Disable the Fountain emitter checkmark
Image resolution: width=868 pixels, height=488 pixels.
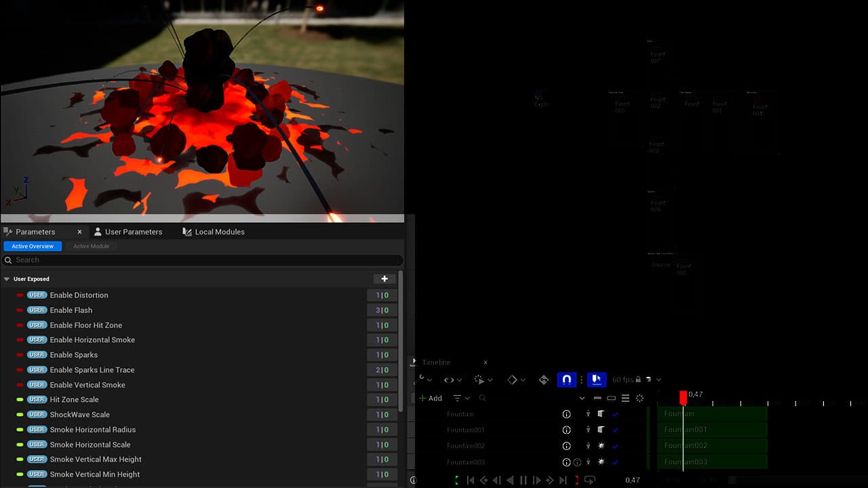(x=615, y=413)
